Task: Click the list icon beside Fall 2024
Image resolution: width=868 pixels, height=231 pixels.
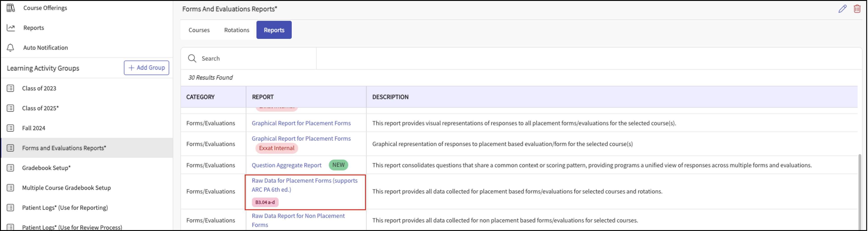Action: 11,128
